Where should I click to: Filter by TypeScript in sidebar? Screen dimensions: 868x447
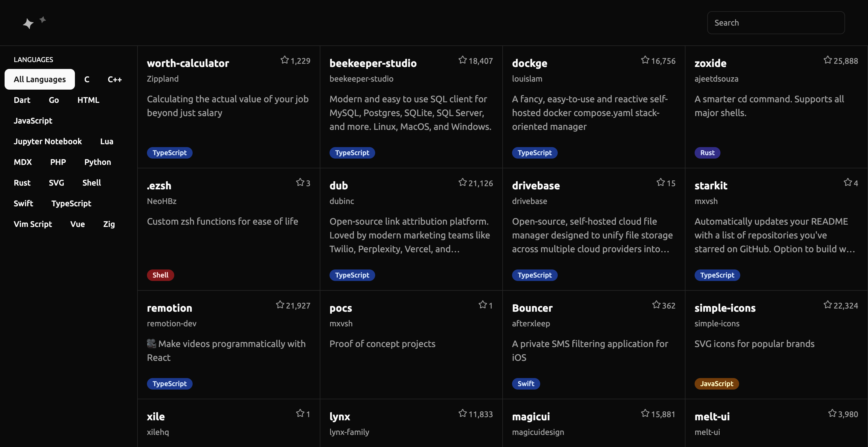(71, 203)
